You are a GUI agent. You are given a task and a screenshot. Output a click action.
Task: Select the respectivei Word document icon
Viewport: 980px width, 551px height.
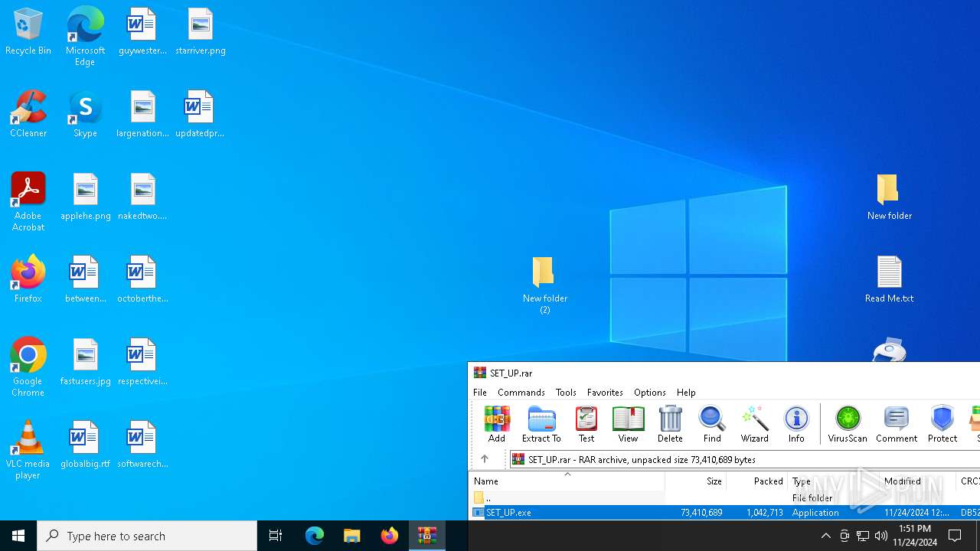pos(142,363)
